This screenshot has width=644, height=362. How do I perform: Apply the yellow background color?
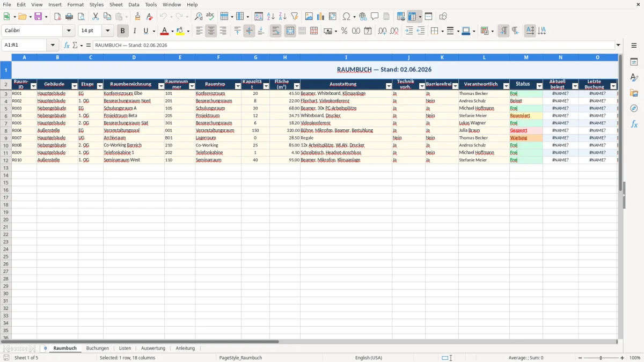[x=180, y=31]
